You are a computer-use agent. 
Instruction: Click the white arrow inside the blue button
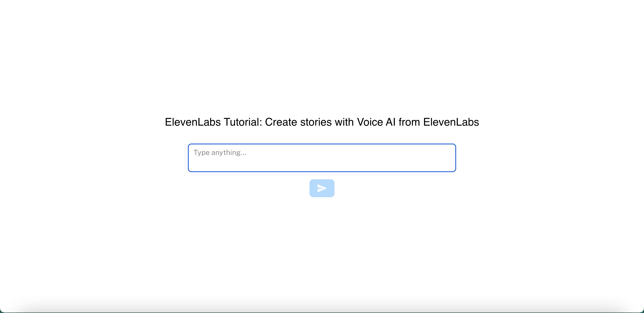tap(322, 188)
